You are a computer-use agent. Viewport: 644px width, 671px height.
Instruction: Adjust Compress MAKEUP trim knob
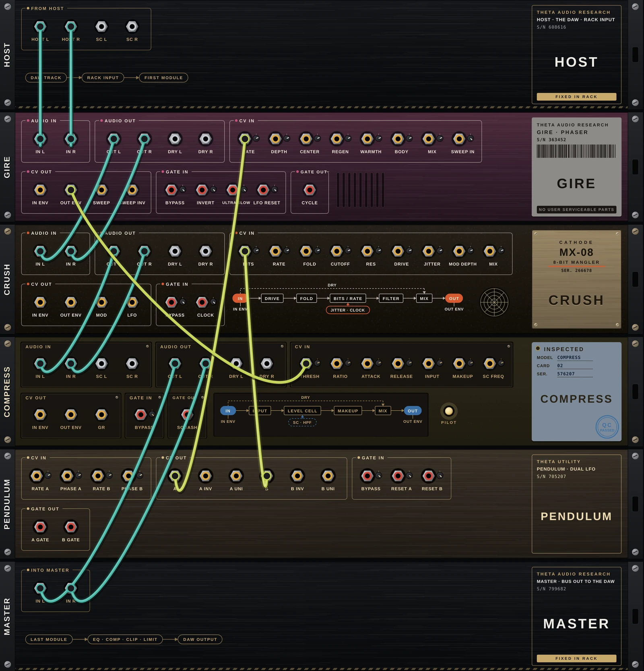(471, 363)
